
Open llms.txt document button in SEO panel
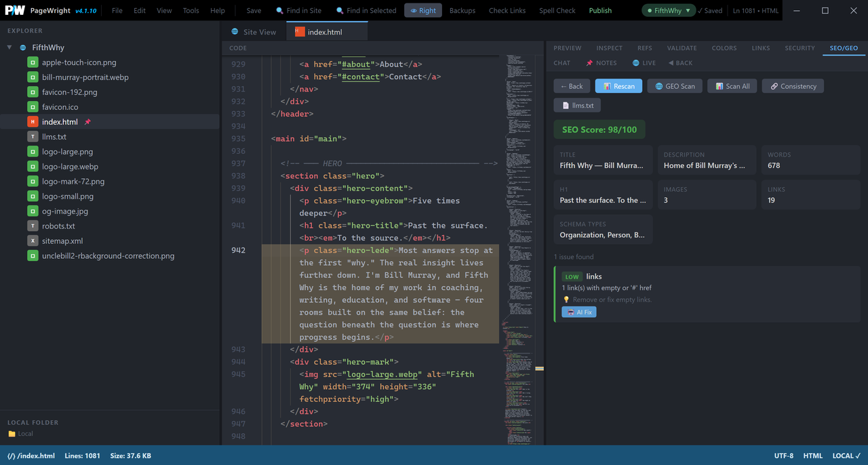point(577,105)
